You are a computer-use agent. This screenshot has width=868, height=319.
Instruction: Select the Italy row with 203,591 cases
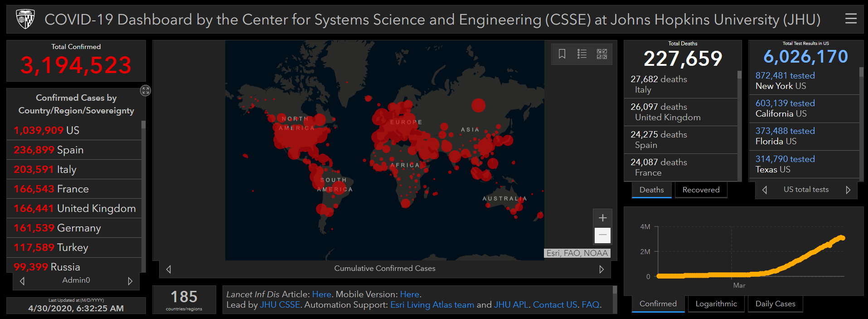tap(74, 169)
